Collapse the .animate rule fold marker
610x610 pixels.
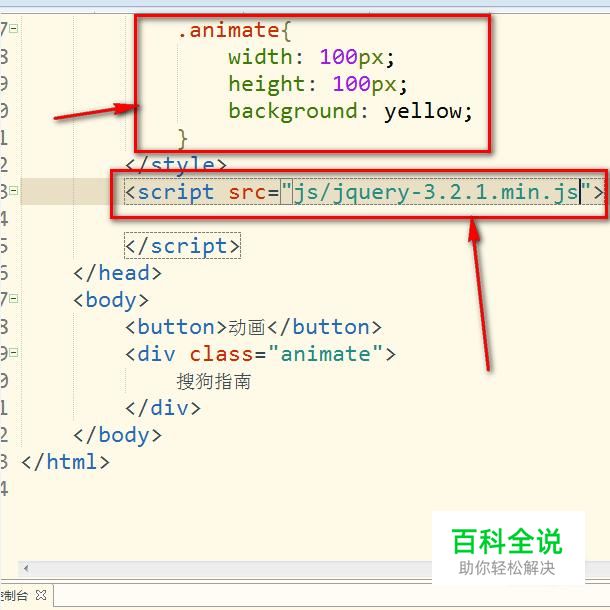point(14,28)
